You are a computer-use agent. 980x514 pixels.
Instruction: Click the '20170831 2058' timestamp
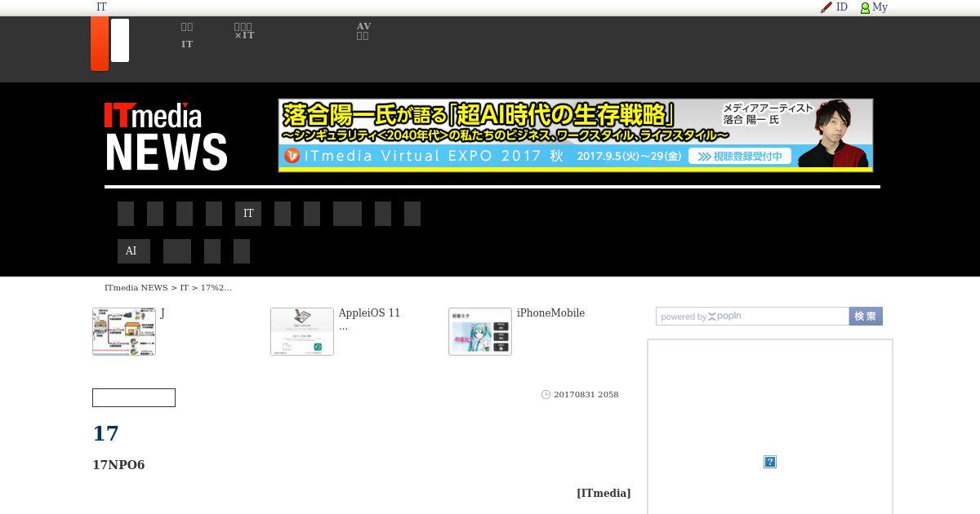click(x=586, y=395)
